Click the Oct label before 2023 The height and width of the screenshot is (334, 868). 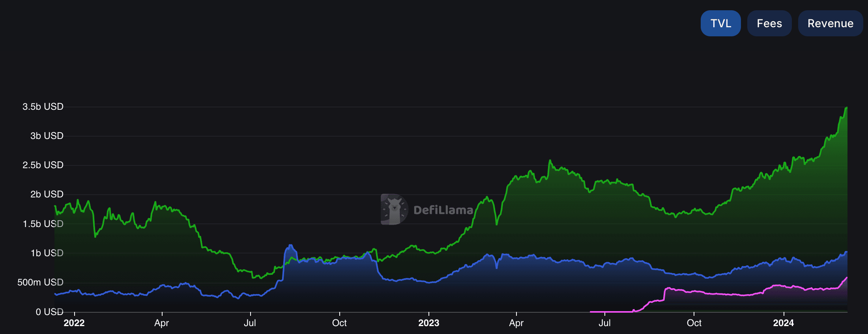(339, 323)
